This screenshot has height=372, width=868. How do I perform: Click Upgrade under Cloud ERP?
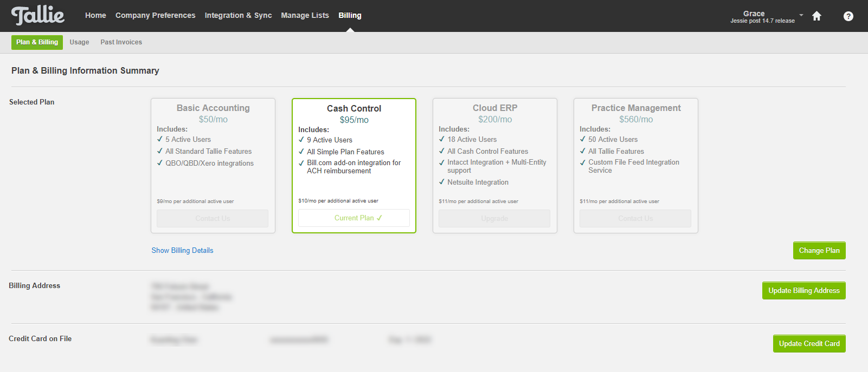[x=494, y=219]
